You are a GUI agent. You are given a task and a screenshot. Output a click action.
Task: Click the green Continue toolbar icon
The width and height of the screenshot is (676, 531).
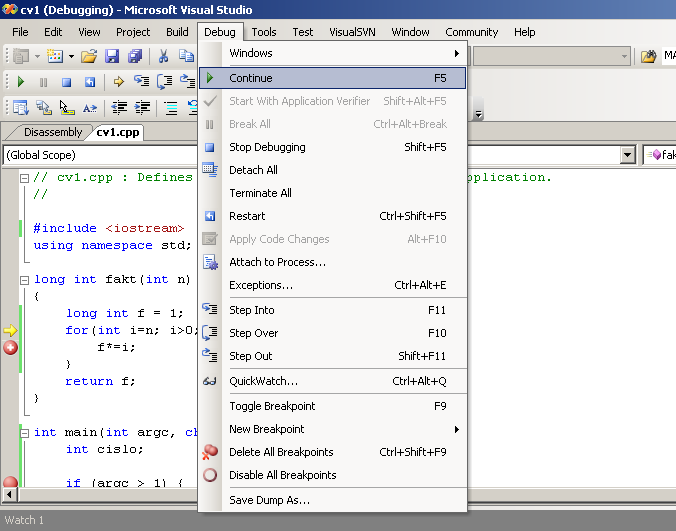[x=20, y=81]
